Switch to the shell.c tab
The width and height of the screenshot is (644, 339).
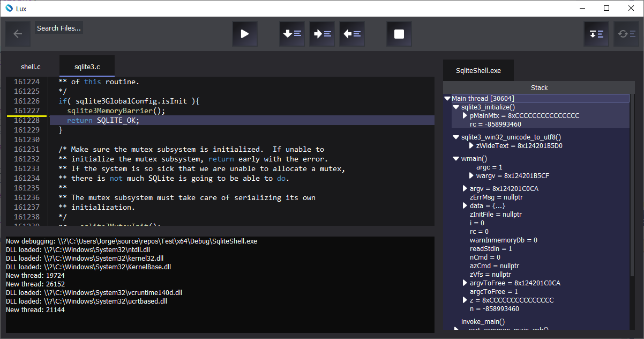point(31,67)
